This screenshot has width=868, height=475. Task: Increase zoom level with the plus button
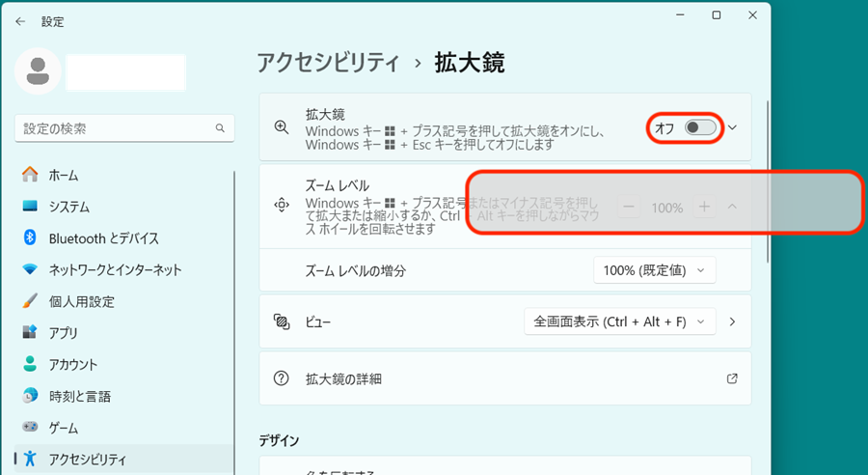[x=704, y=207]
